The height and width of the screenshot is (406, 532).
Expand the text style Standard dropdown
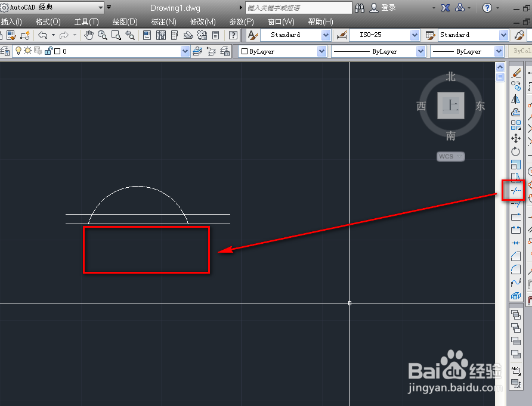(x=326, y=35)
